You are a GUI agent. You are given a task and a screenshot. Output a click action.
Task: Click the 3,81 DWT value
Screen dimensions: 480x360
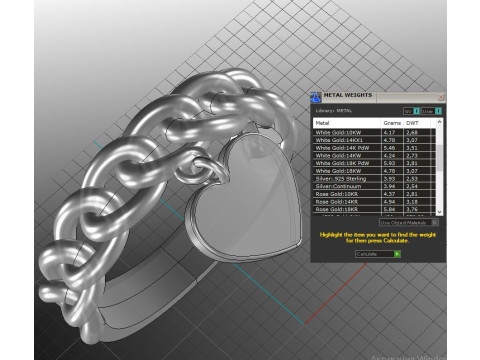point(412,163)
